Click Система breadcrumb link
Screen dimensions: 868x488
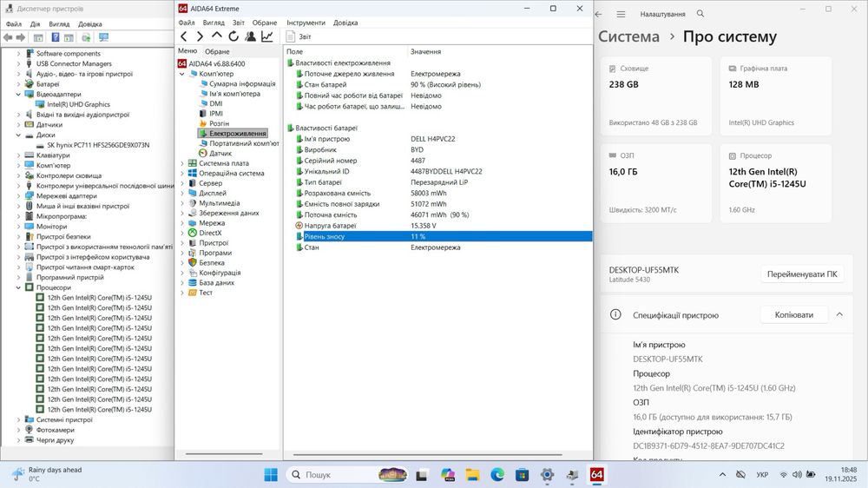[x=628, y=36]
